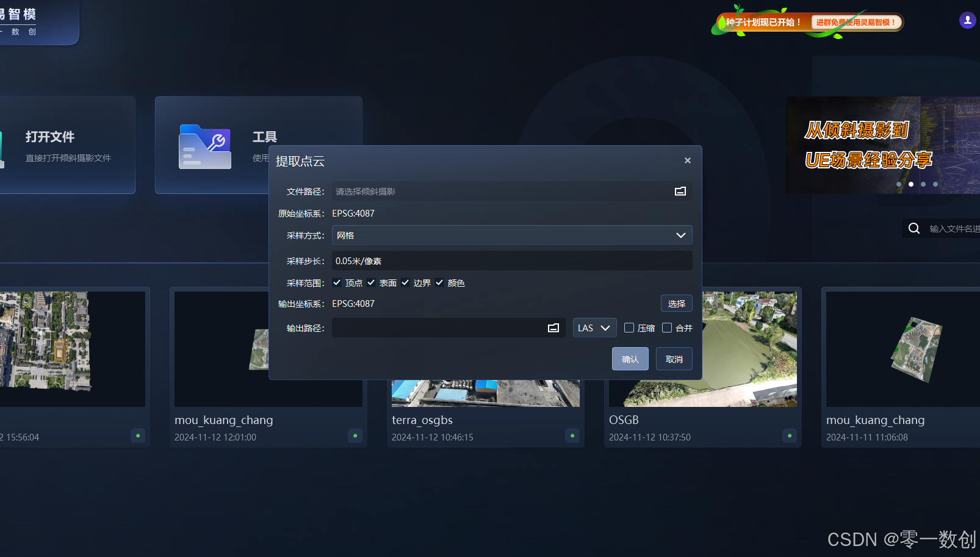Image resolution: width=980 pixels, height=557 pixels.
Task: Toggle the 颜色 checkbox
Action: [439, 282]
